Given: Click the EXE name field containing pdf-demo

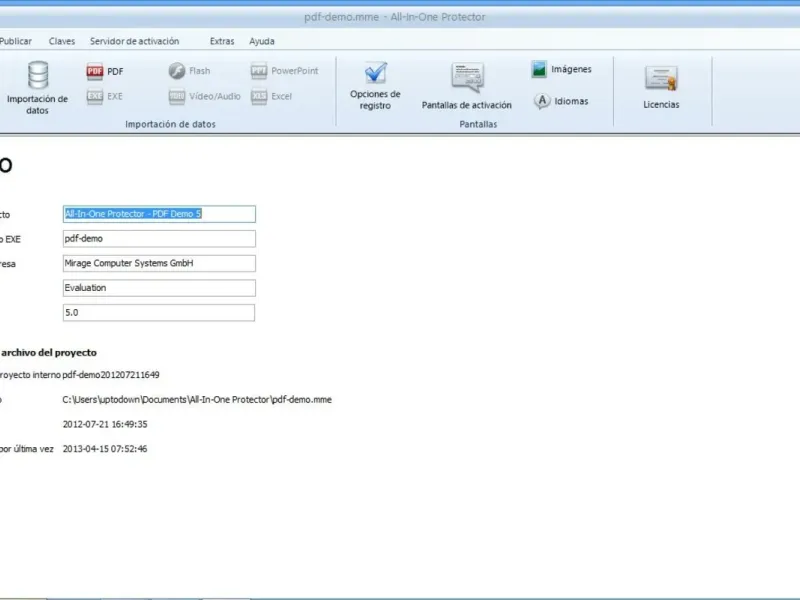Looking at the screenshot, I should click(x=159, y=239).
